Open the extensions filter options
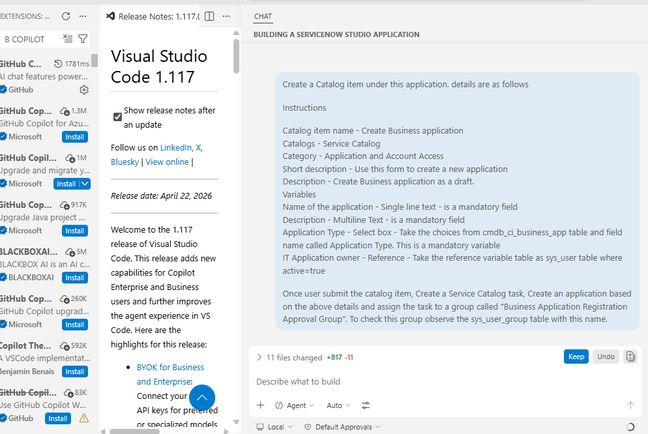This screenshot has height=434, width=648. click(83, 39)
